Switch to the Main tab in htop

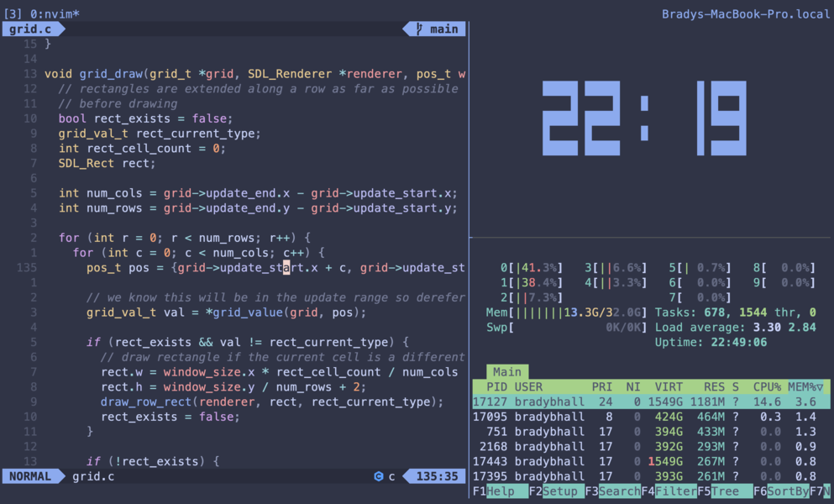click(x=506, y=372)
